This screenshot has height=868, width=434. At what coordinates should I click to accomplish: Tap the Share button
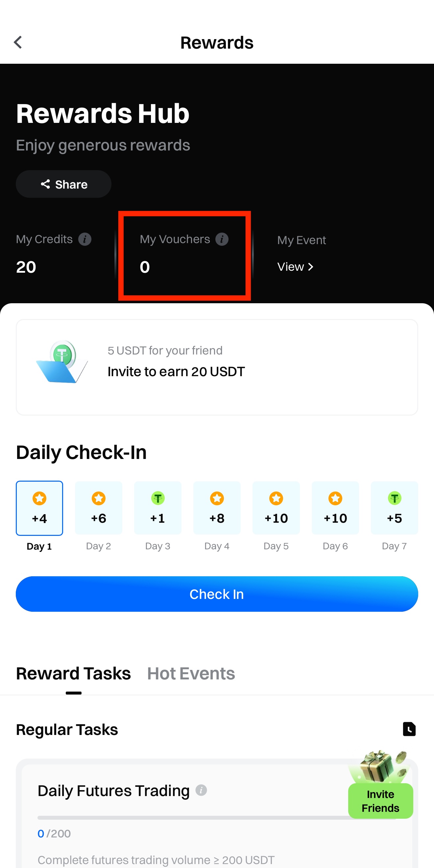[64, 184]
